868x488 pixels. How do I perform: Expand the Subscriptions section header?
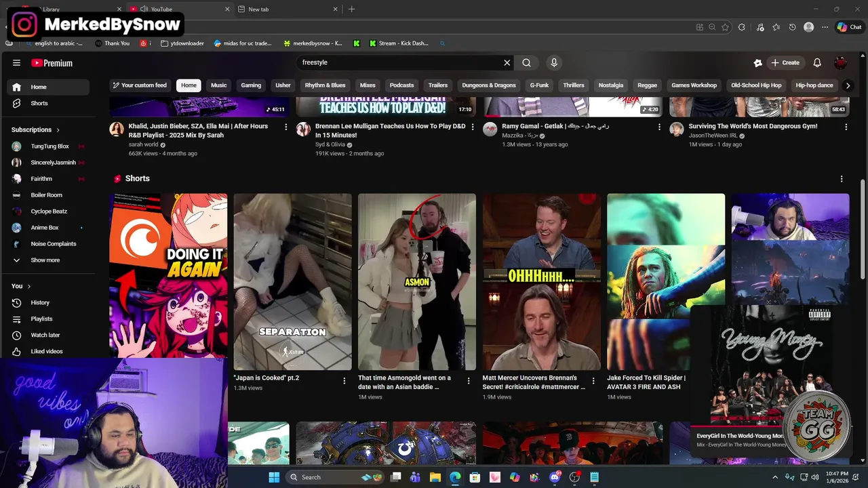click(x=35, y=129)
